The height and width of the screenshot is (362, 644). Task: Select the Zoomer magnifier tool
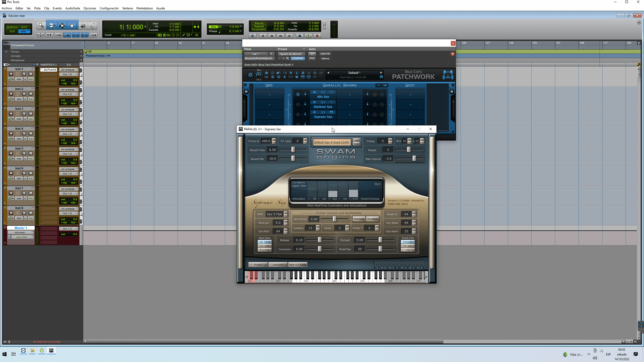point(41,25)
